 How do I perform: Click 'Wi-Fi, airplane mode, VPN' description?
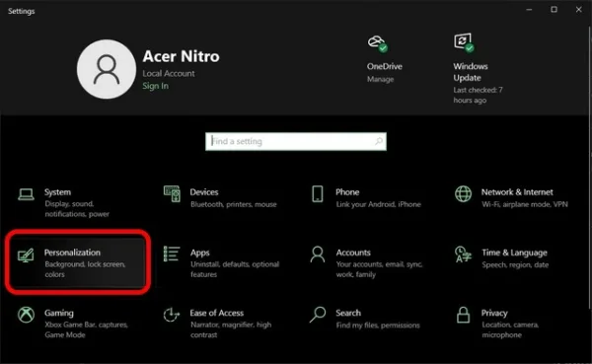pos(525,204)
